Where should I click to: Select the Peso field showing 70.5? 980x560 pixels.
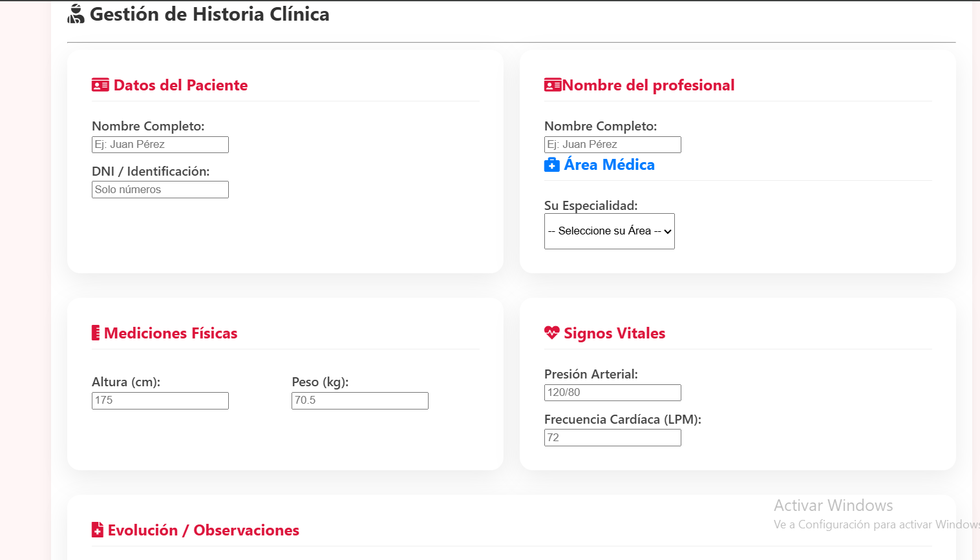pos(359,400)
